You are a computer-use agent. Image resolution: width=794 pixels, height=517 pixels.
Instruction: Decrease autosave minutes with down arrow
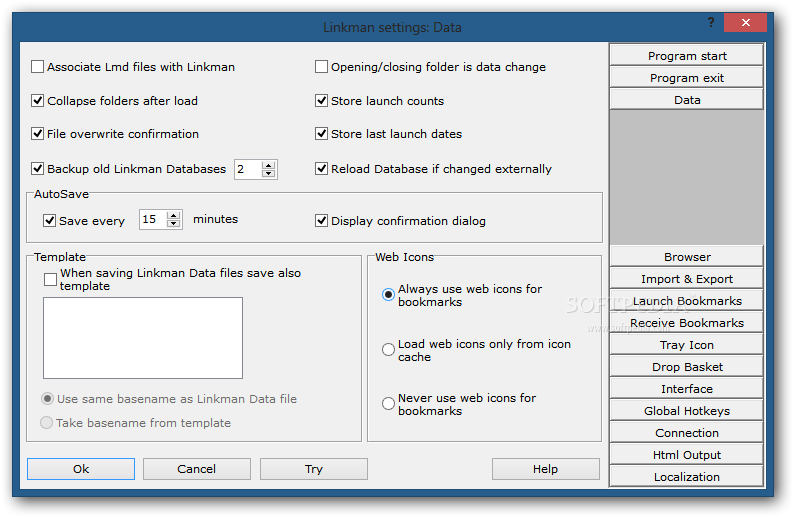click(174, 223)
